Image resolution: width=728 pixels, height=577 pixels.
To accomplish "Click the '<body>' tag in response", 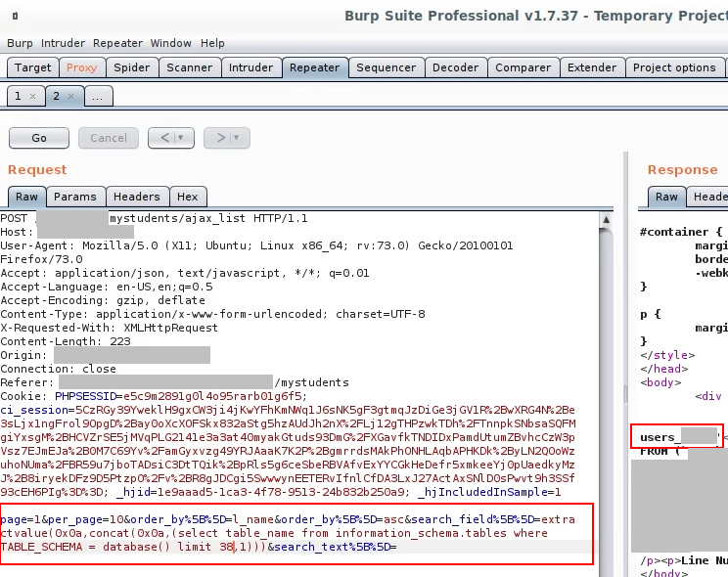I will (660, 382).
